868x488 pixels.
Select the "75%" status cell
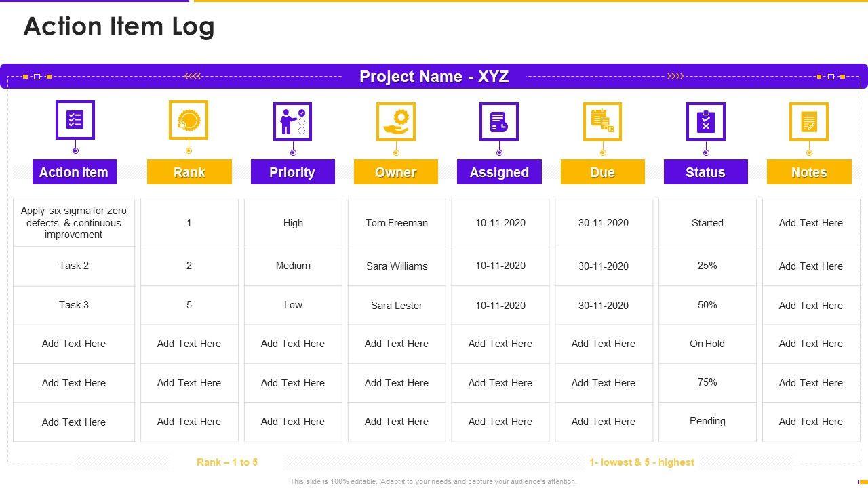(707, 382)
